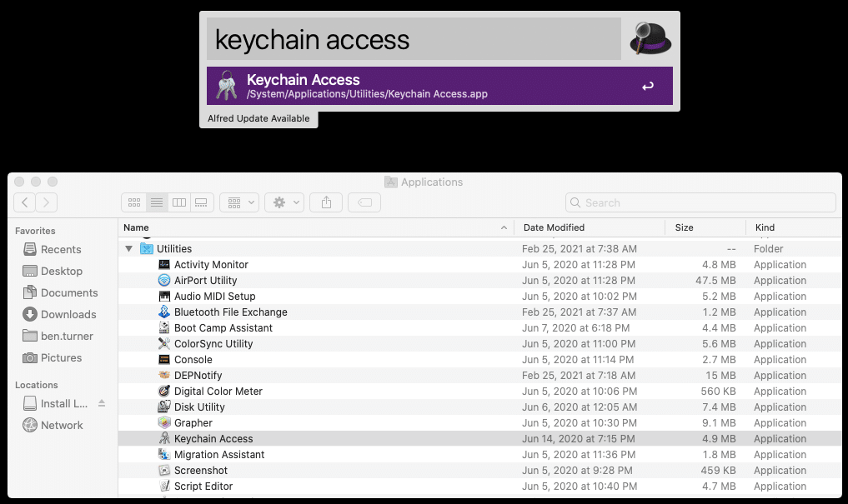Viewport: 848px width, 504px height.
Task: Select the Disk Utility icon
Action: tap(164, 407)
